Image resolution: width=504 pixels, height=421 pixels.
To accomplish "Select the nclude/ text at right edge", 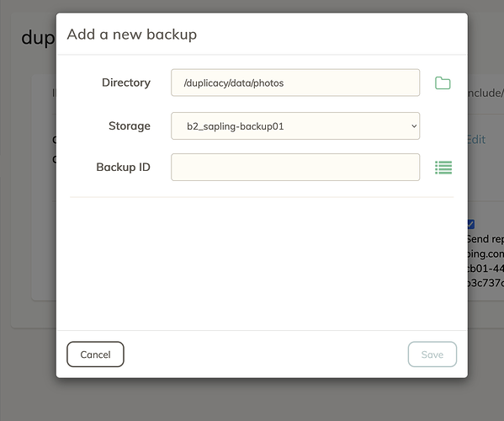I will pos(485,93).
